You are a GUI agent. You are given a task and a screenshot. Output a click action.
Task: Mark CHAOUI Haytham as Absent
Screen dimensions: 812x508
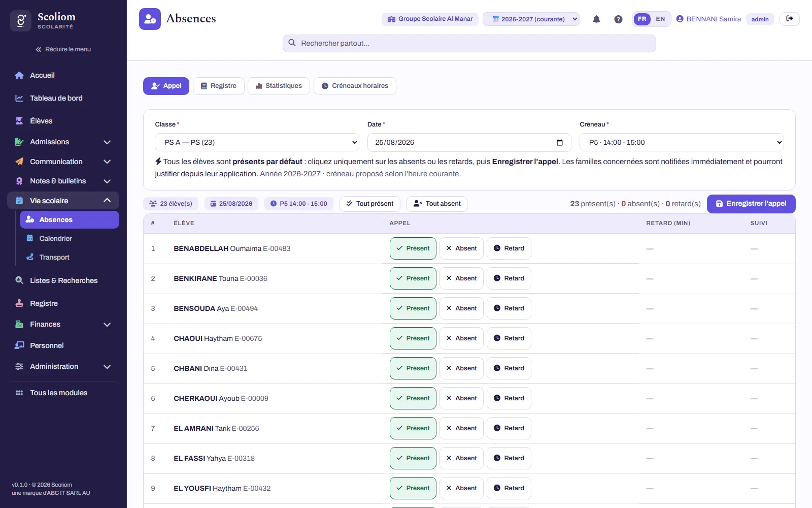[461, 338]
